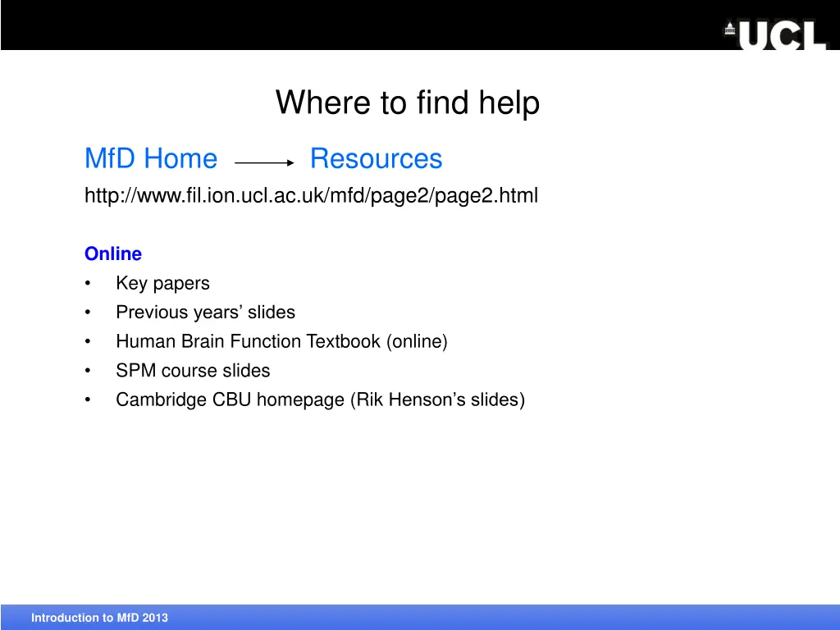The height and width of the screenshot is (630, 840).
Task: Select the blue Online heading
Action: pos(113,254)
